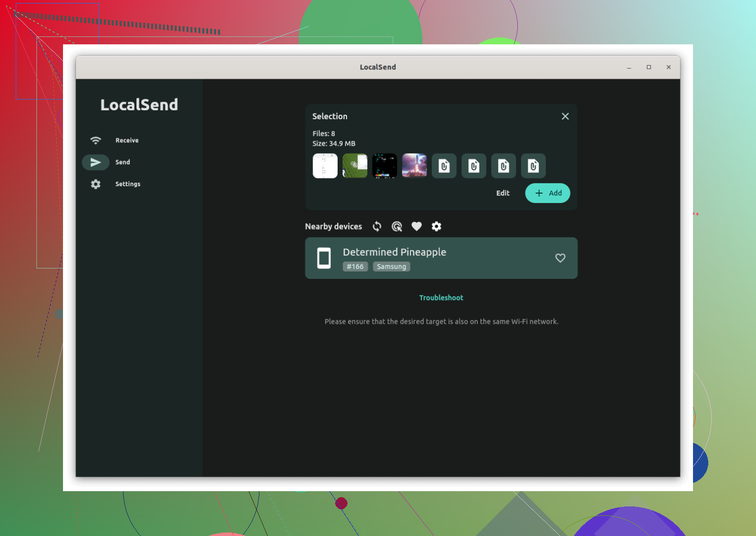Click the paper-plane Send icon
The width and height of the screenshot is (756, 536).
pyautogui.click(x=95, y=162)
